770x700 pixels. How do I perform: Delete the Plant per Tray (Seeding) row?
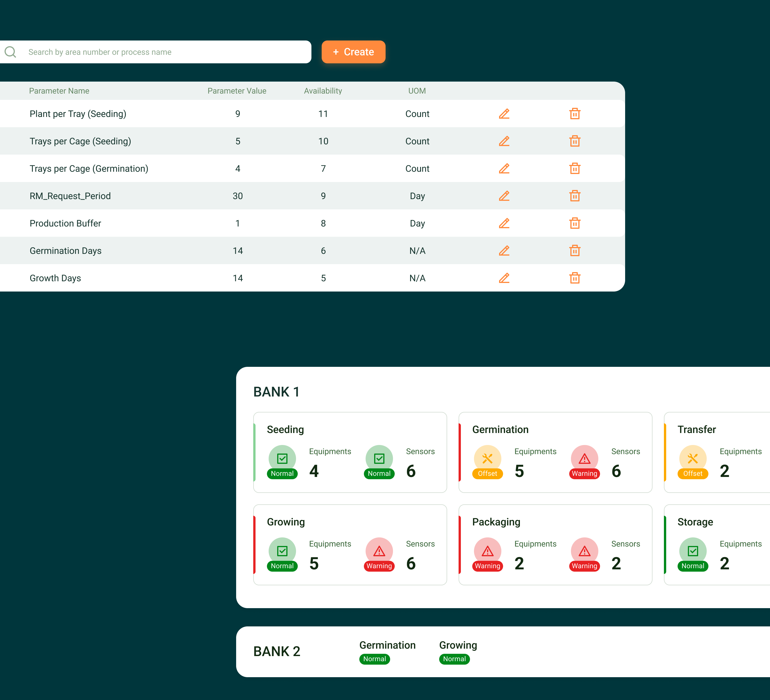pyautogui.click(x=575, y=114)
